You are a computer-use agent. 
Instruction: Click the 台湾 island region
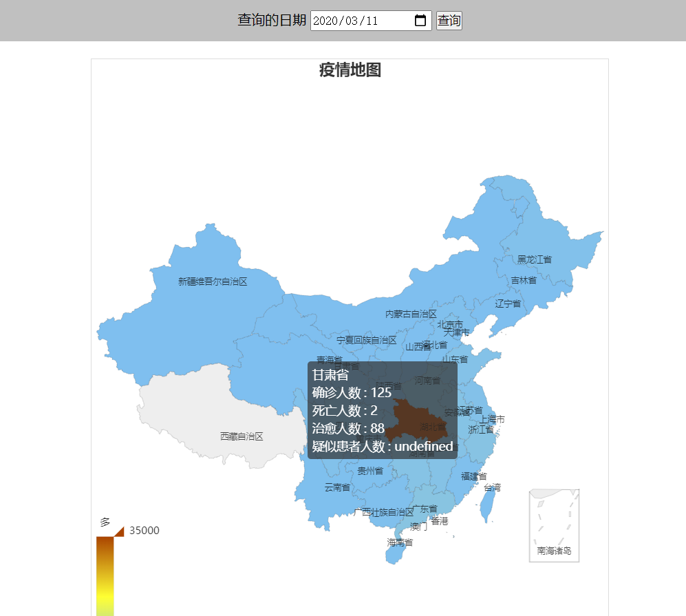487,505
